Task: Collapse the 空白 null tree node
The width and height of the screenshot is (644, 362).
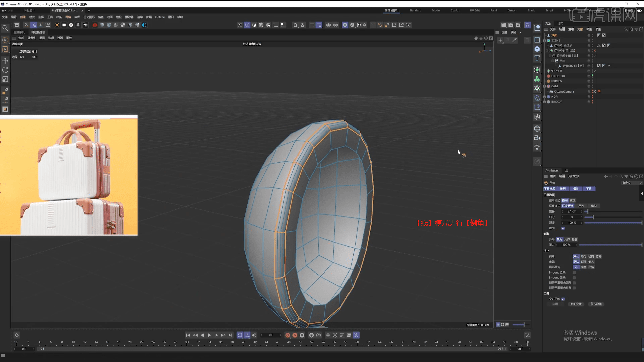Action: (x=553, y=61)
